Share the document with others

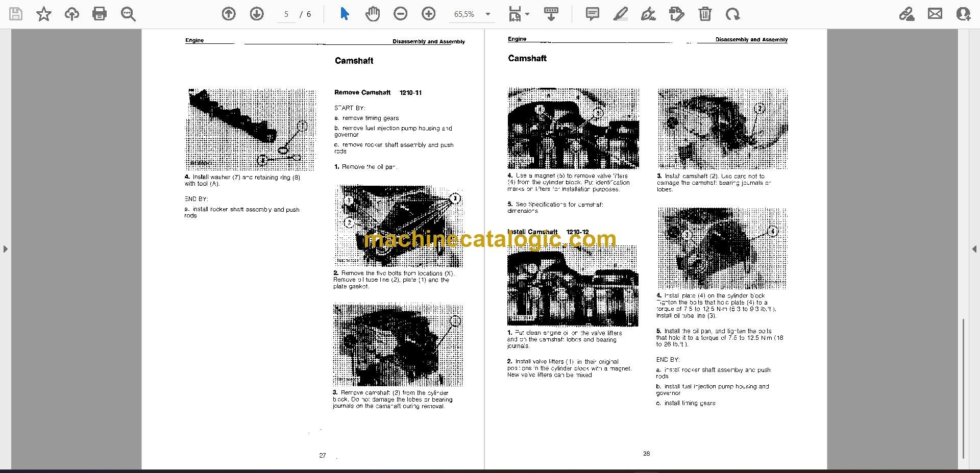pyautogui.click(x=963, y=14)
